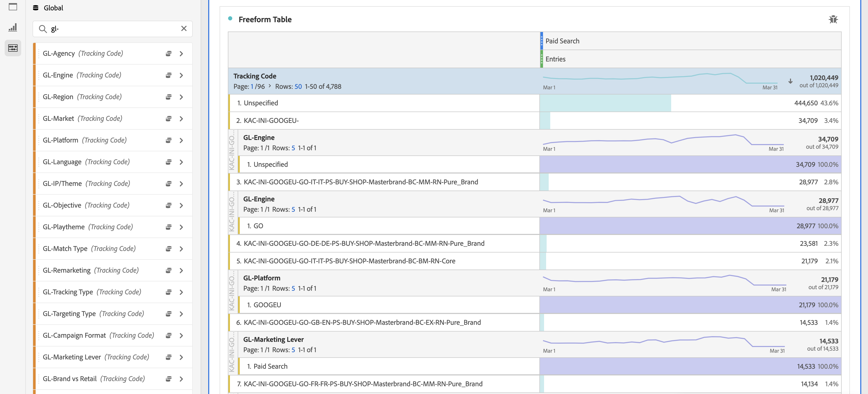This screenshot has width=868, height=394.
Task: Click the Tracking Code page number 1
Action: click(252, 86)
